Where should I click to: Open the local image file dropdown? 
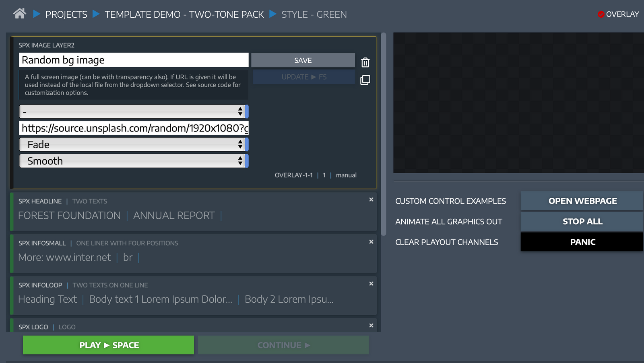coord(134,111)
